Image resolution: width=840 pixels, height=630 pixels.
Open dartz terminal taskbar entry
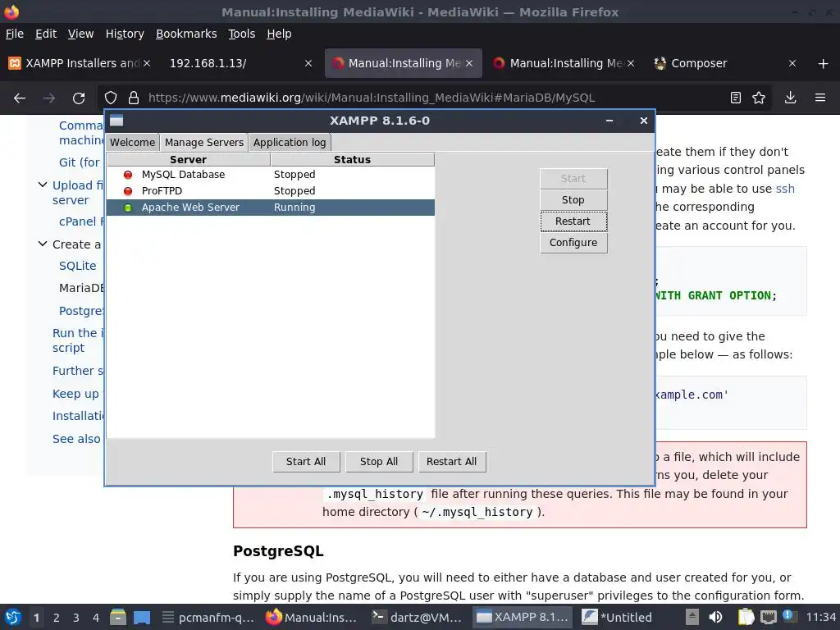click(x=417, y=618)
